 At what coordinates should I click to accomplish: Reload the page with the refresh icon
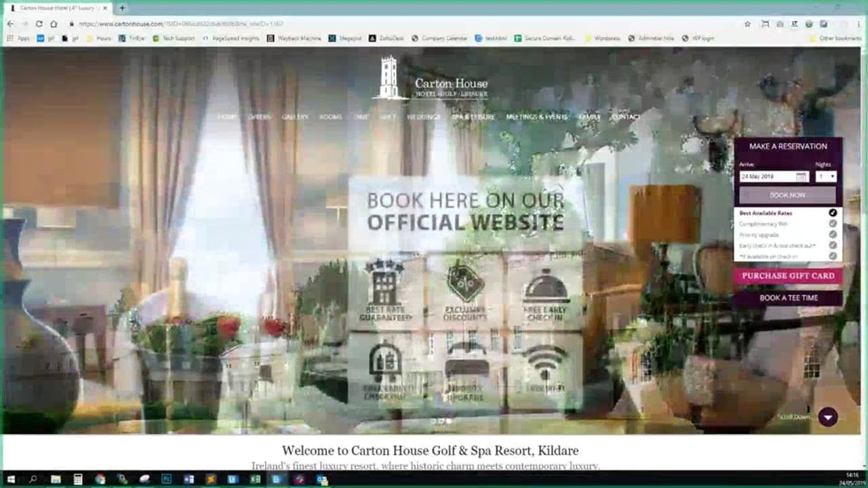(x=39, y=24)
